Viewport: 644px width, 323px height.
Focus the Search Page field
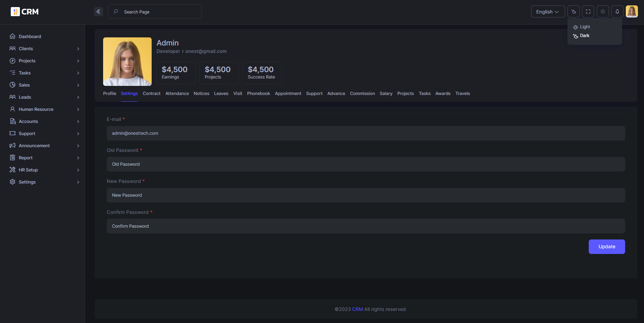click(158, 12)
